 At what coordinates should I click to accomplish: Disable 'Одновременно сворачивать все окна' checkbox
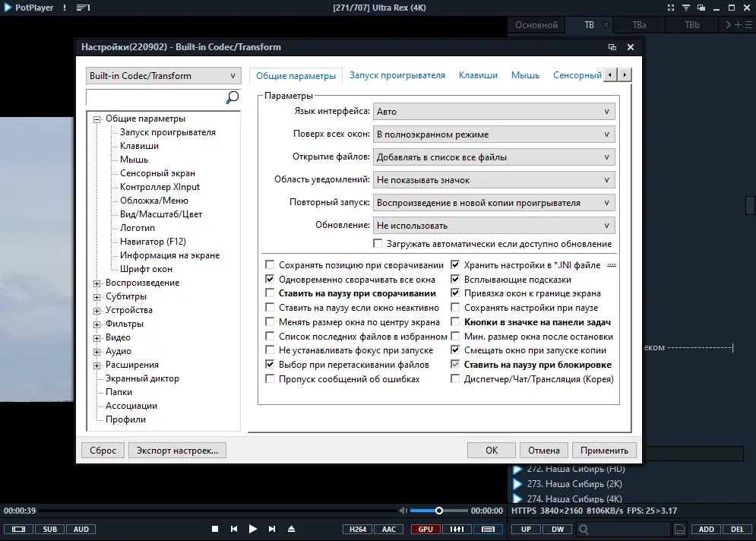click(x=270, y=278)
